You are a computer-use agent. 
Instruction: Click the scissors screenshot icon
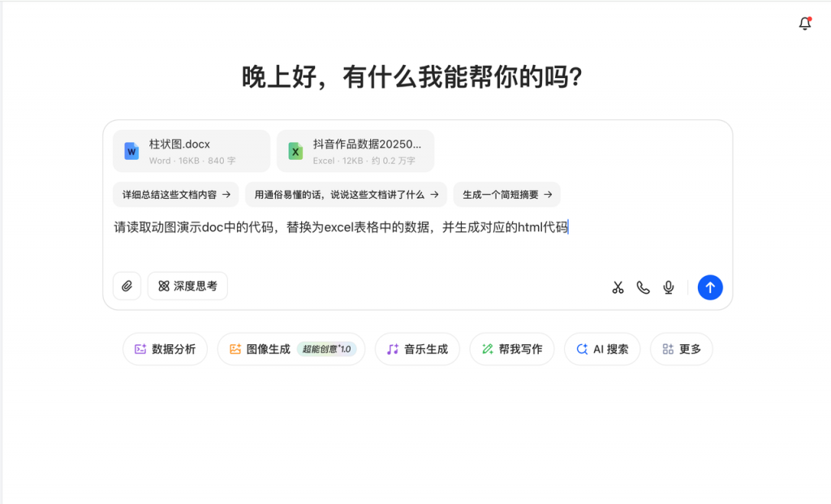click(618, 287)
